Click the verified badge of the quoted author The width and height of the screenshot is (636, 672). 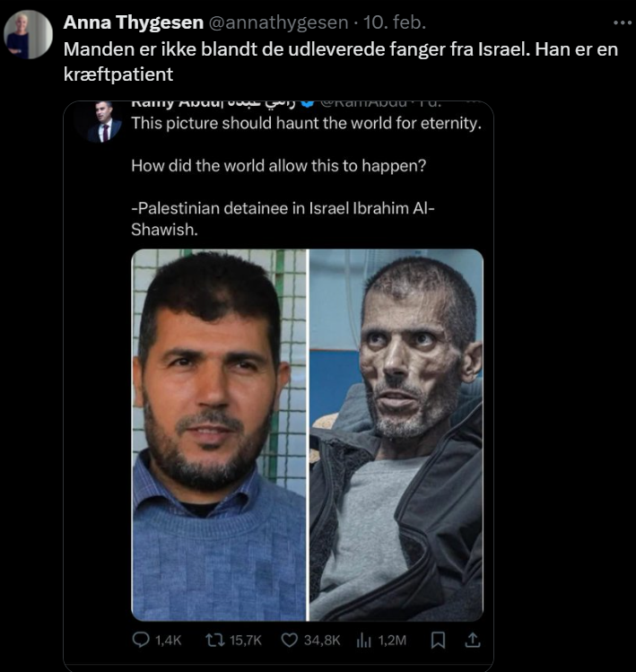click(307, 103)
